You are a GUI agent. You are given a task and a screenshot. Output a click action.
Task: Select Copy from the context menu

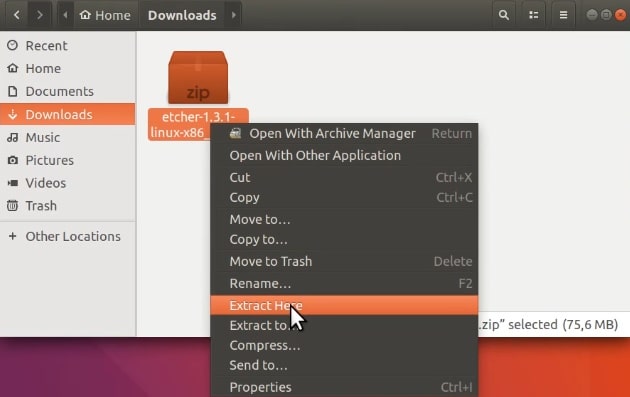click(x=344, y=197)
